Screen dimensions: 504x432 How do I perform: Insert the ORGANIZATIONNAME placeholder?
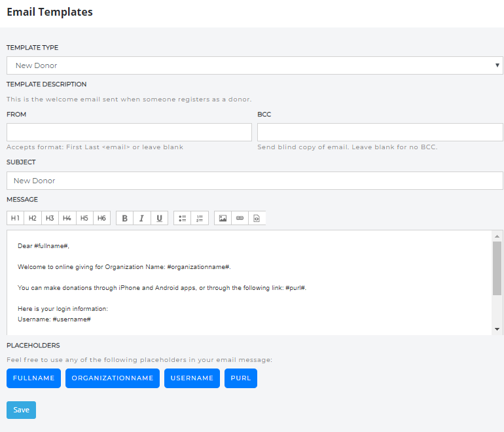(x=113, y=378)
